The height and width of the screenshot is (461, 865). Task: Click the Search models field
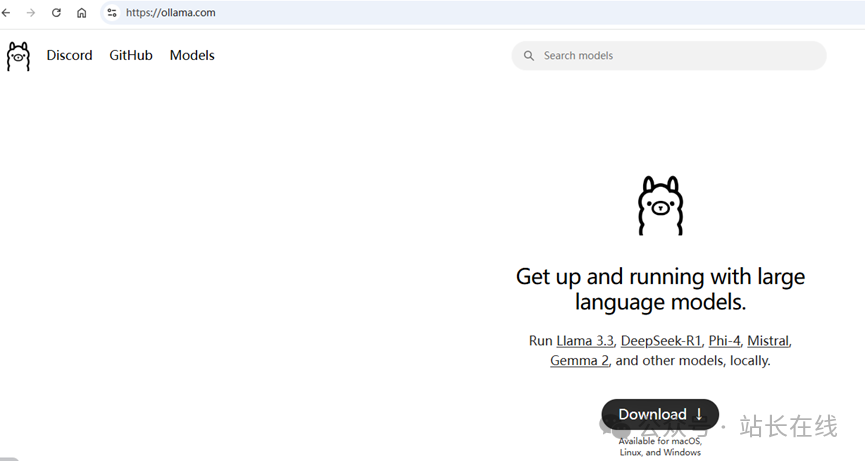[669, 56]
